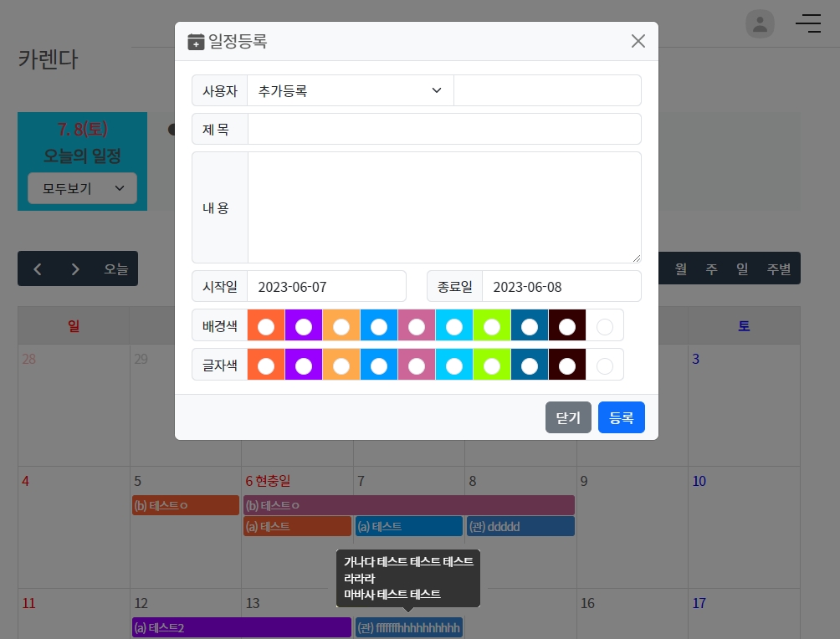The image size is (840, 639).
Task: Switch to the 주별 calendar view
Action: (778, 269)
